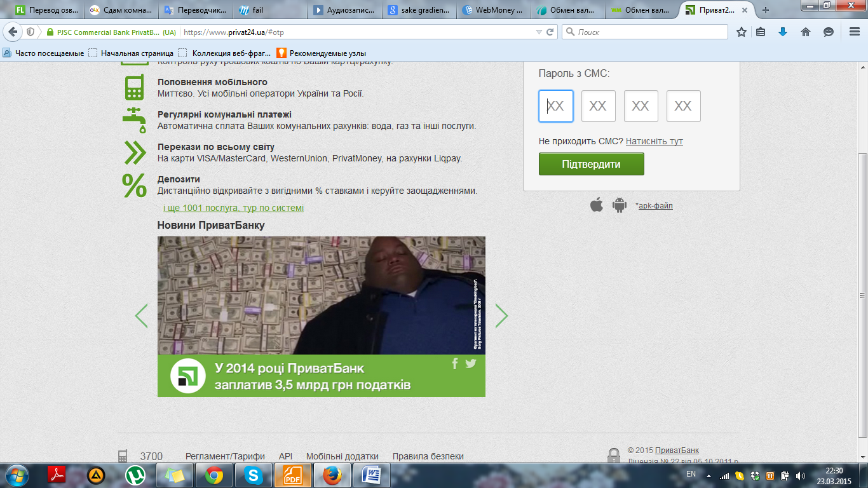Open the clock showing 22:30

pos(834,475)
